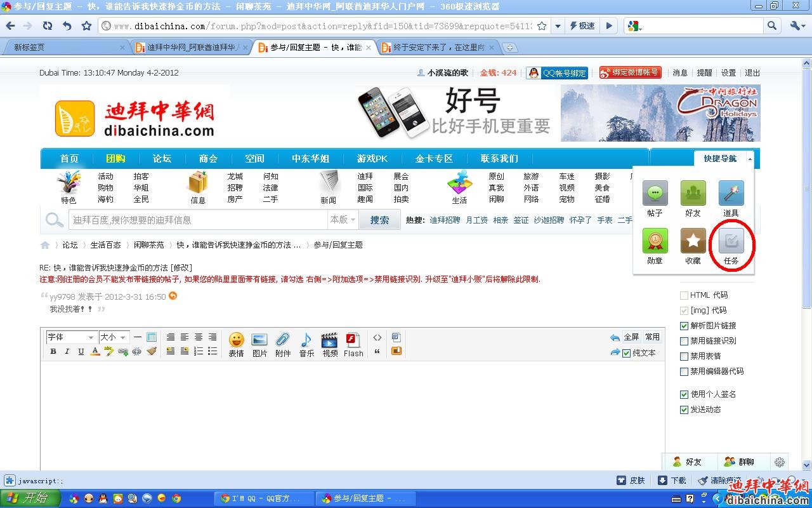Open the 字体 font dropdown
812x508 pixels.
(x=71, y=337)
